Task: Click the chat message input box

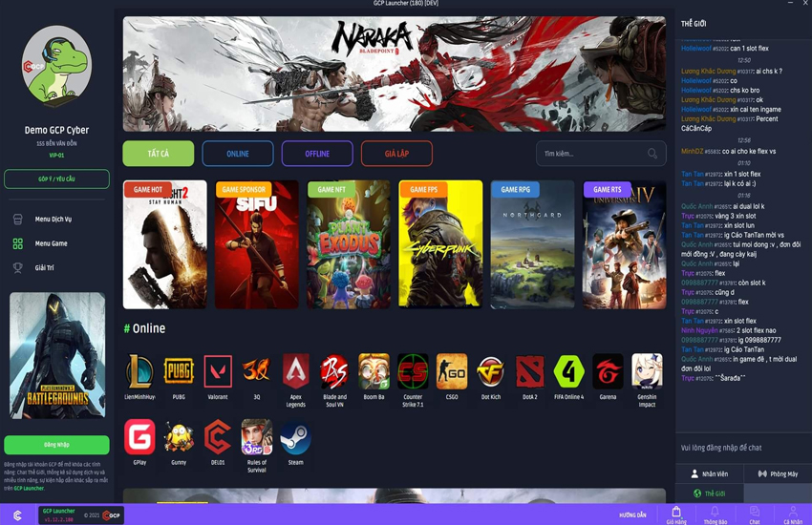Action: (x=743, y=448)
